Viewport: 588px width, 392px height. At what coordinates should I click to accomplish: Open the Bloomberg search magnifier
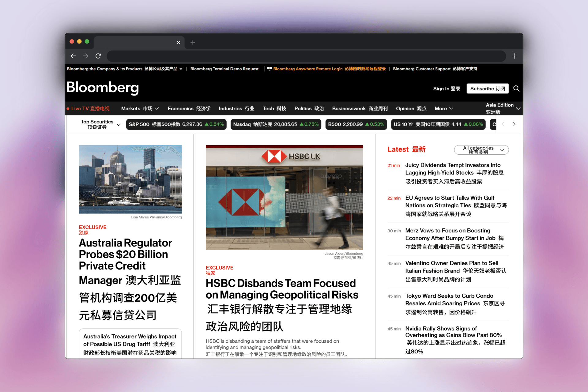[516, 89]
